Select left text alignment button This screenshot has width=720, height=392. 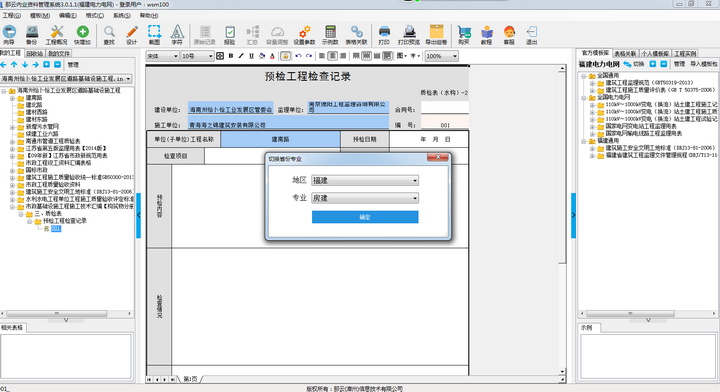click(322, 56)
